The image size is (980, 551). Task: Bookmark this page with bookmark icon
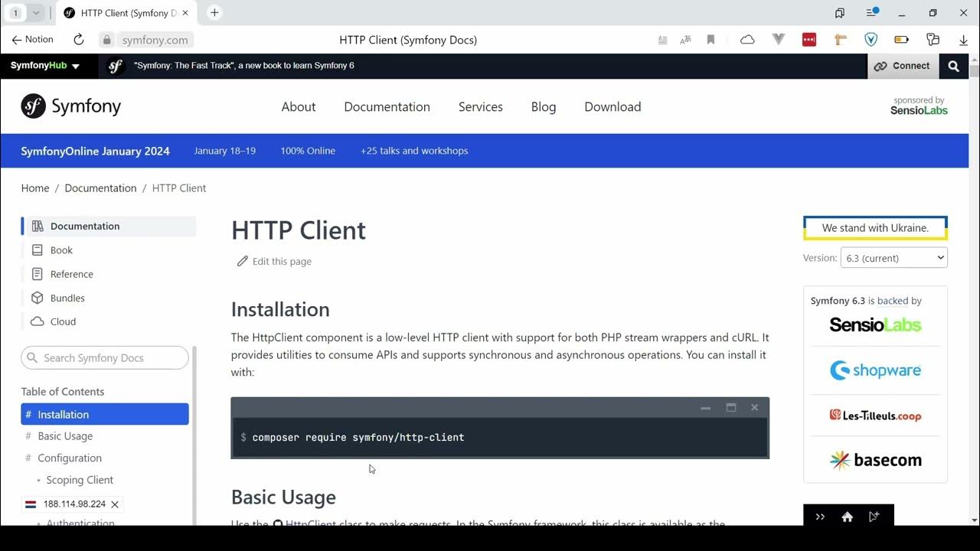(x=710, y=40)
